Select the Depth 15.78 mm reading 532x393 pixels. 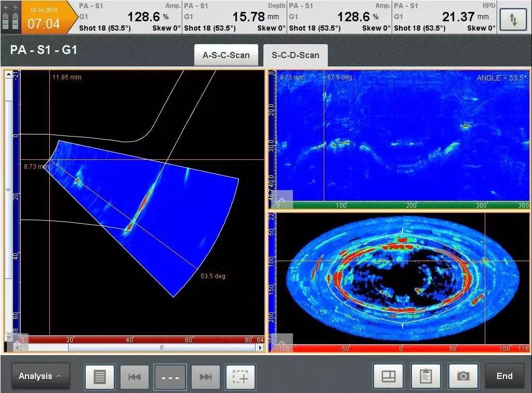point(235,17)
